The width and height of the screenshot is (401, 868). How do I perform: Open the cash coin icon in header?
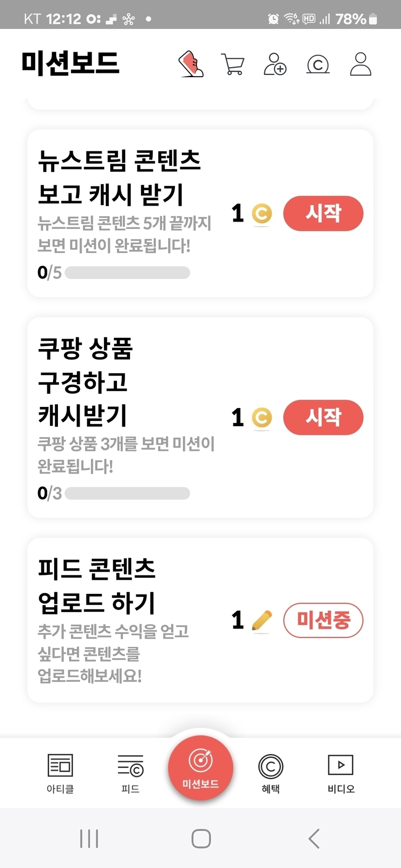point(318,64)
